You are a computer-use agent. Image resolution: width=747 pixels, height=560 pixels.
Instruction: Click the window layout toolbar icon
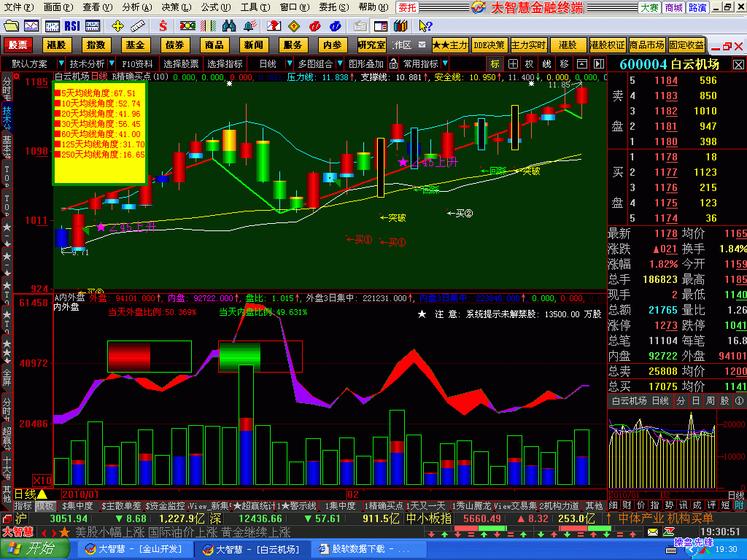click(381, 26)
